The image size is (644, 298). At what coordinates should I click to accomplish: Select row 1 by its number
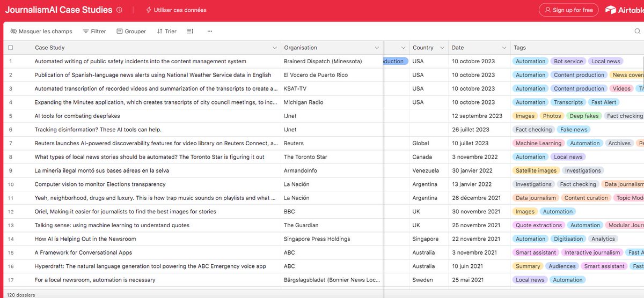click(10, 62)
